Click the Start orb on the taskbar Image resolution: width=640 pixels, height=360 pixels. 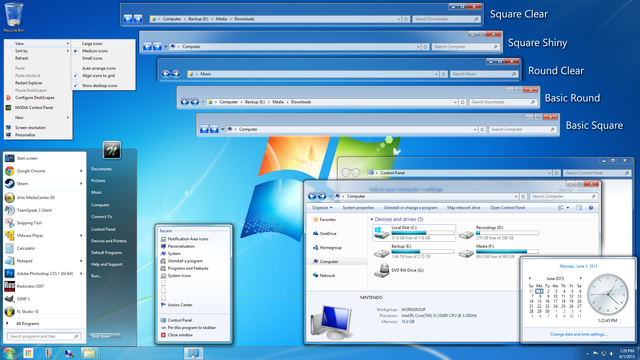pos(9,353)
